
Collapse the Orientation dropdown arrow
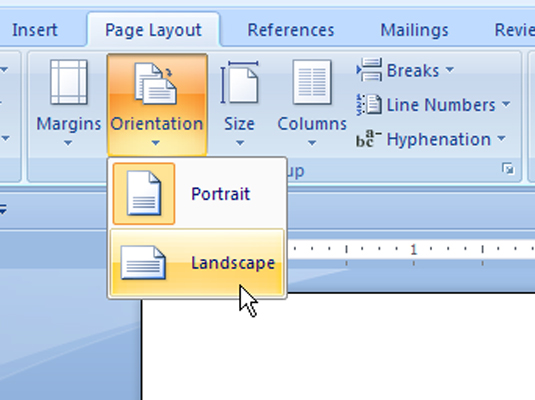pyautogui.click(x=156, y=143)
